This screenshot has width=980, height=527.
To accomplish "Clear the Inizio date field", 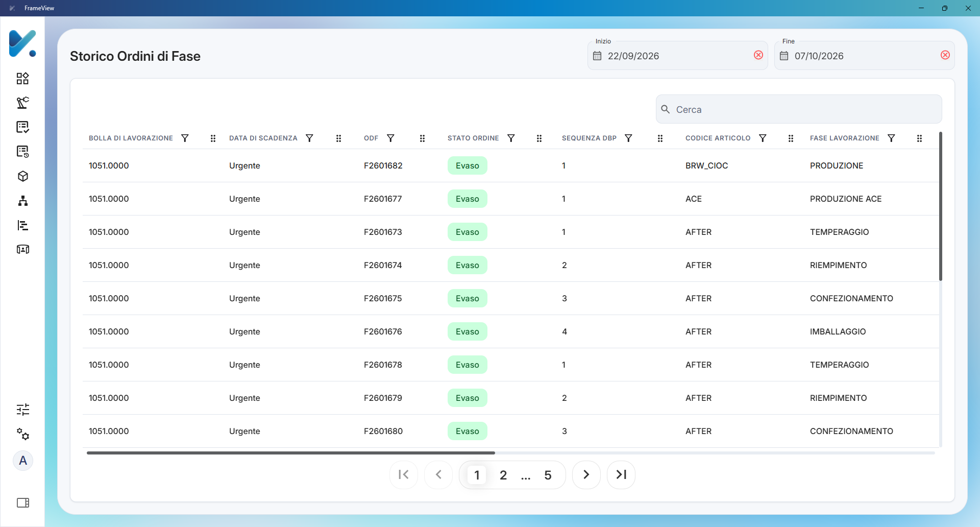I will (x=758, y=55).
